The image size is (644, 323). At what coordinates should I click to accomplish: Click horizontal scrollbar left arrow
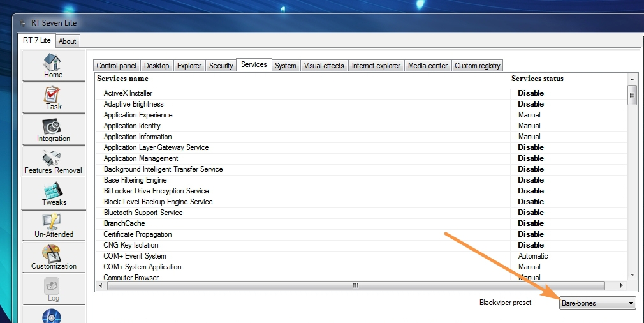tap(101, 285)
